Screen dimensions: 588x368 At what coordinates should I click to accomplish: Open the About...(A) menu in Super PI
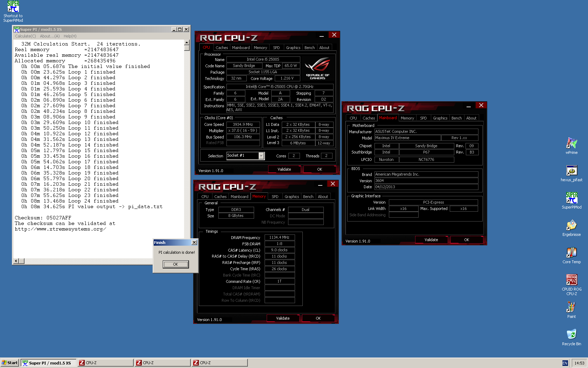[50, 36]
